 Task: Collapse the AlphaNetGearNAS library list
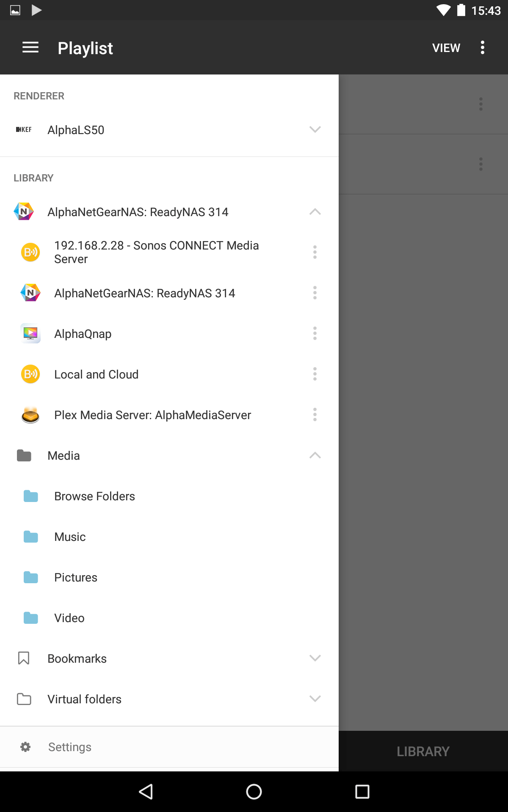coord(315,211)
